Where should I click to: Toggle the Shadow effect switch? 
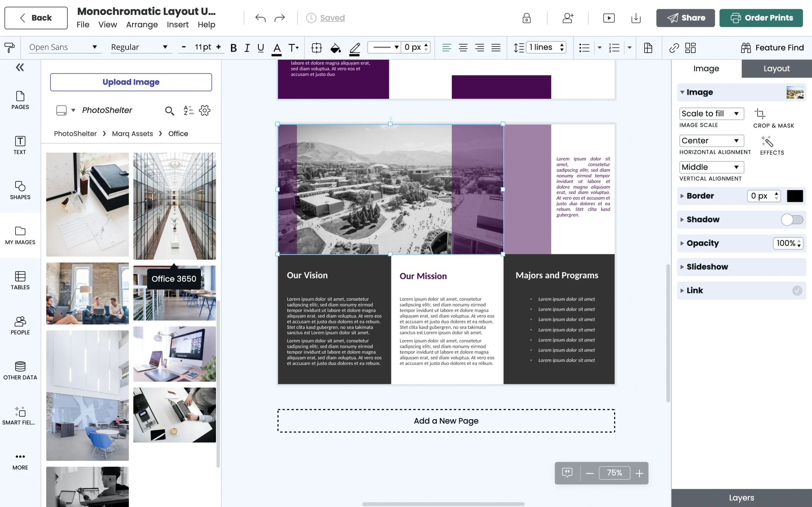click(x=792, y=220)
